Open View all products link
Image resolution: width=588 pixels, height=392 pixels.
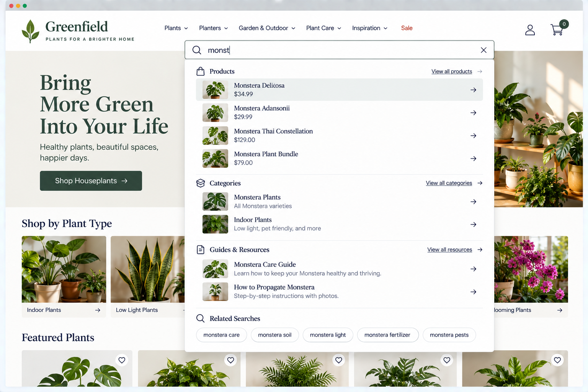[452, 72]
